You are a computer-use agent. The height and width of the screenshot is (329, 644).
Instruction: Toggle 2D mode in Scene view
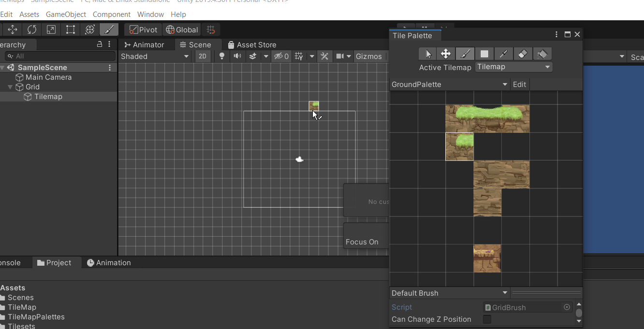pos(203,56)
